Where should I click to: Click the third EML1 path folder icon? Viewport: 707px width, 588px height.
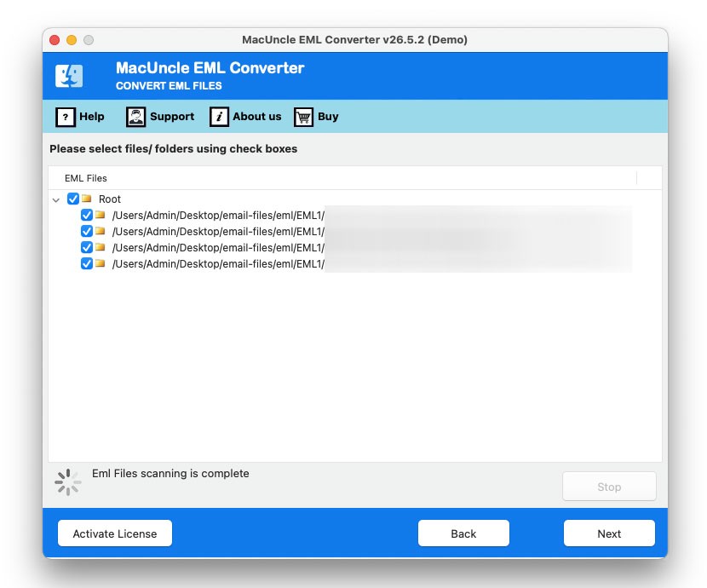coord(101,247)
